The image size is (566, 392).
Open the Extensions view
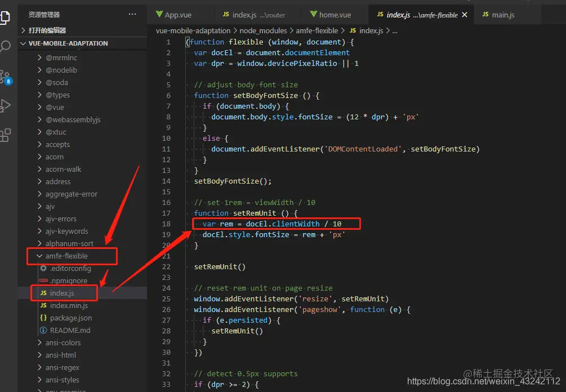[x=5, y=135]
